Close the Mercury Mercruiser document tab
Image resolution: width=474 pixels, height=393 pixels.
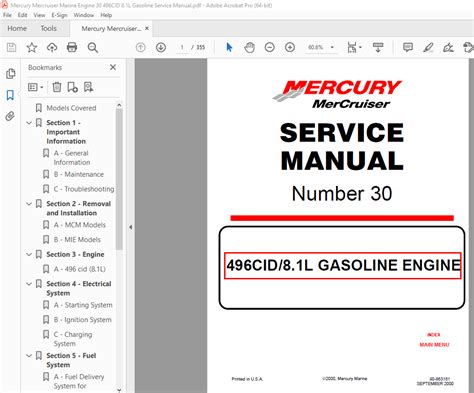pos(147,28)
